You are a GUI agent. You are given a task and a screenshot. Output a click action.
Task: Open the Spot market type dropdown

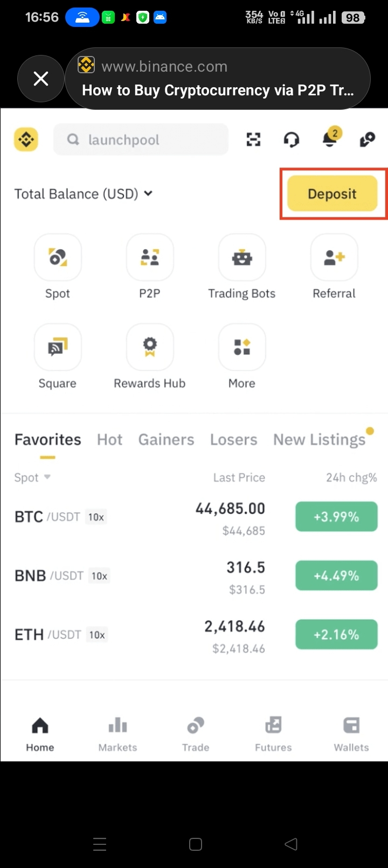click(32, 478)
